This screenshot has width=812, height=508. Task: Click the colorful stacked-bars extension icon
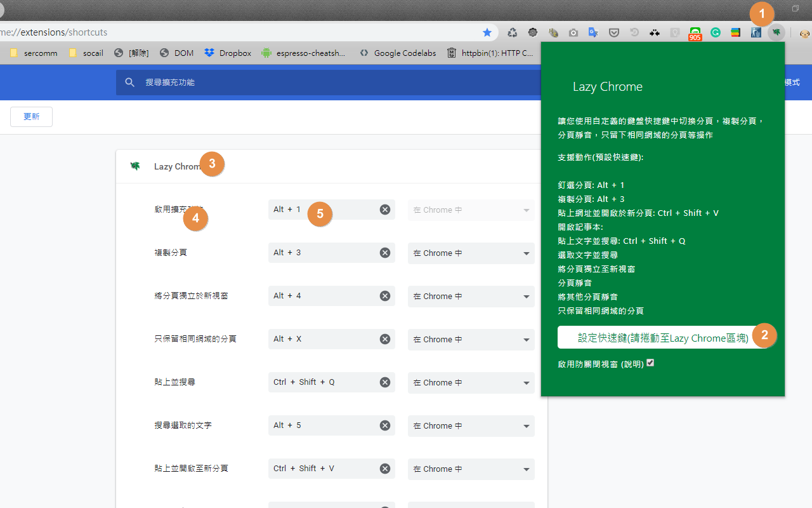pyautogui.click(x=736, y=32)
